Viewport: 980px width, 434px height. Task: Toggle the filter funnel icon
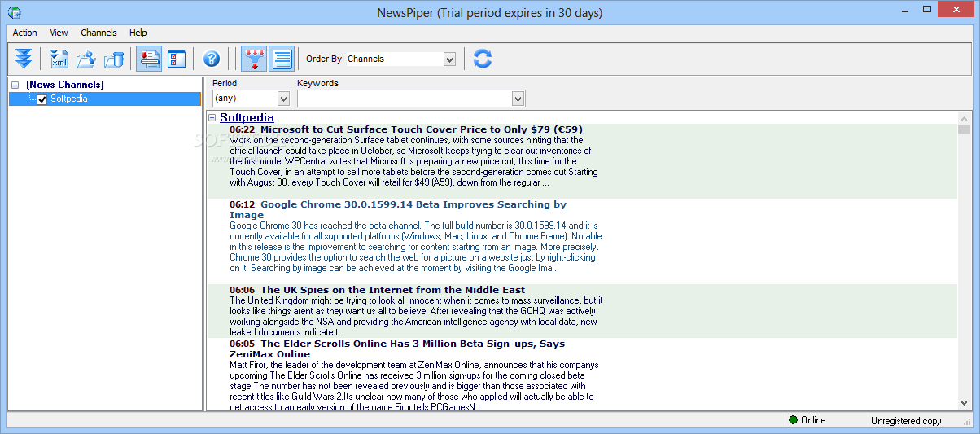pos(254,59)
